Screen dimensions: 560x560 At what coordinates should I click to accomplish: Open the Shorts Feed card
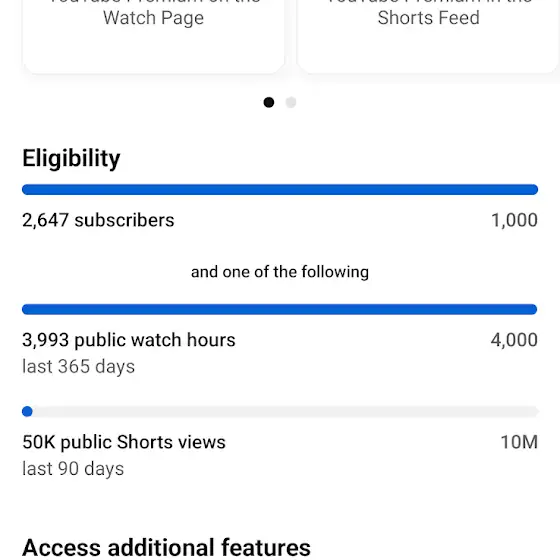(x=428, y=36)
